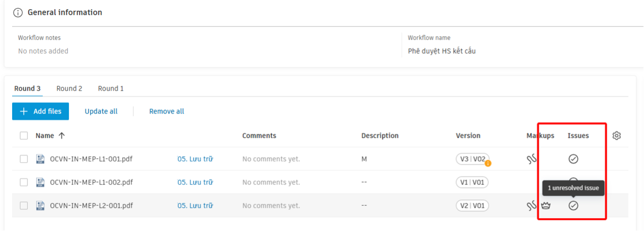Check the box for OCVN-IN-MEP-L1-001.pdf
The image size is (644, 231).
click(x=24, y=159)
